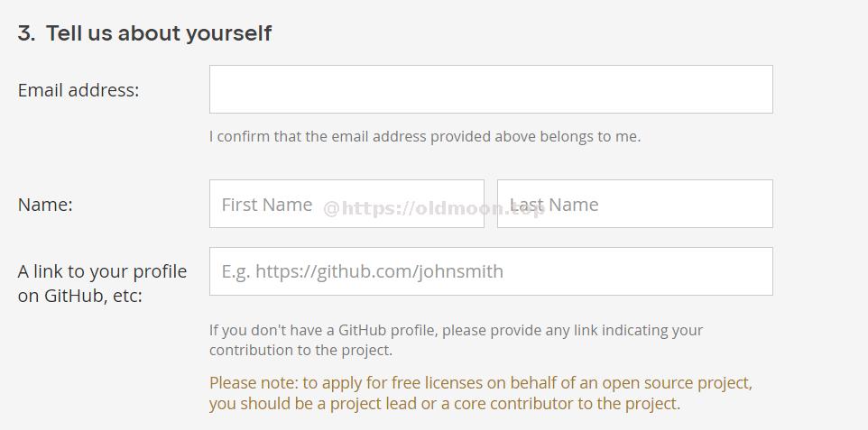Click the "If you don't have a GitHub profile" hint
The height and width of the screenshot is (430, 868).
[x=457, y=330]
